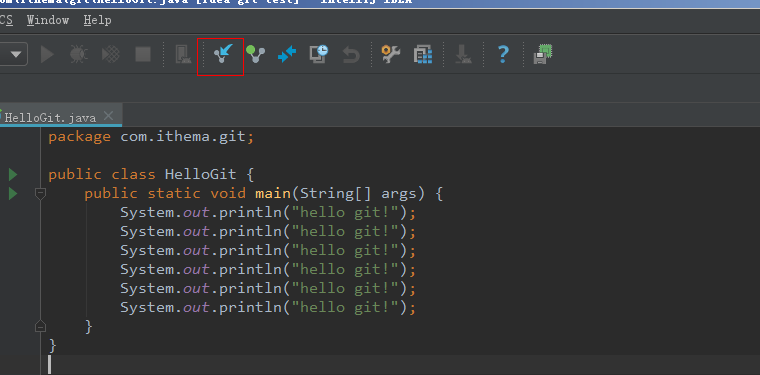This screenshot has height=375, width=760.
Task: Open Settings via the wrench icon
Action: coord(391,54)
